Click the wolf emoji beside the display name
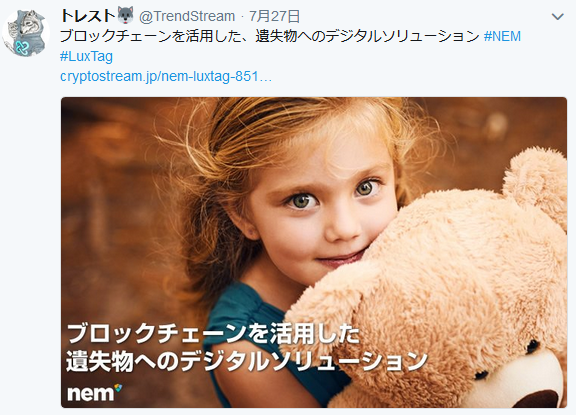The width and height of the screenshot is (576, 415). pyautogui.click(x=126, y=15)
